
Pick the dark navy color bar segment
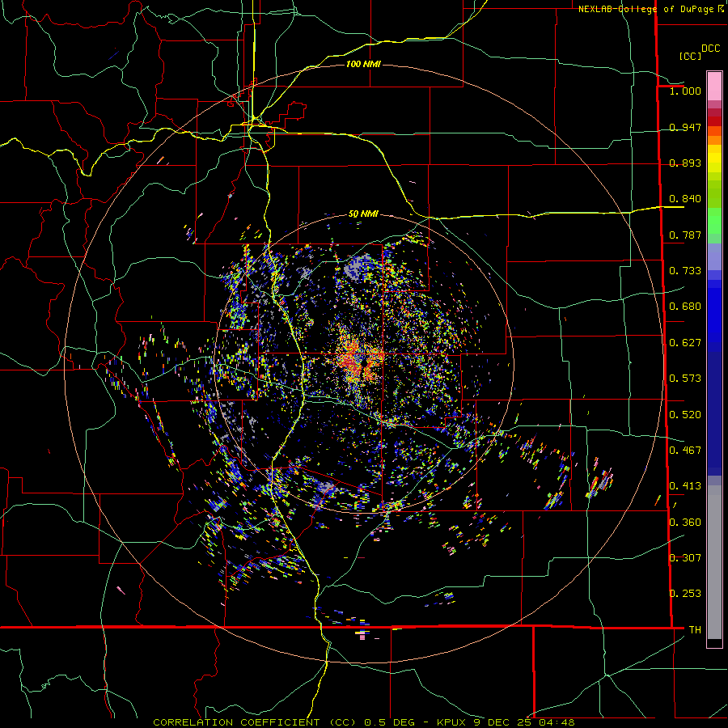click(x=714, y=408)
